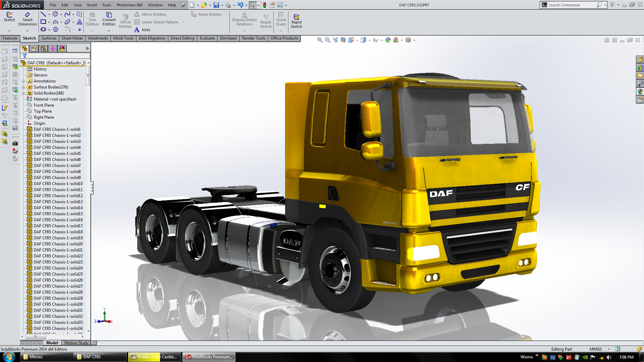The width and height of the screenshot is (644, 362).
Task: Expand the FeatureManager panel chevron
Action: 87,49
